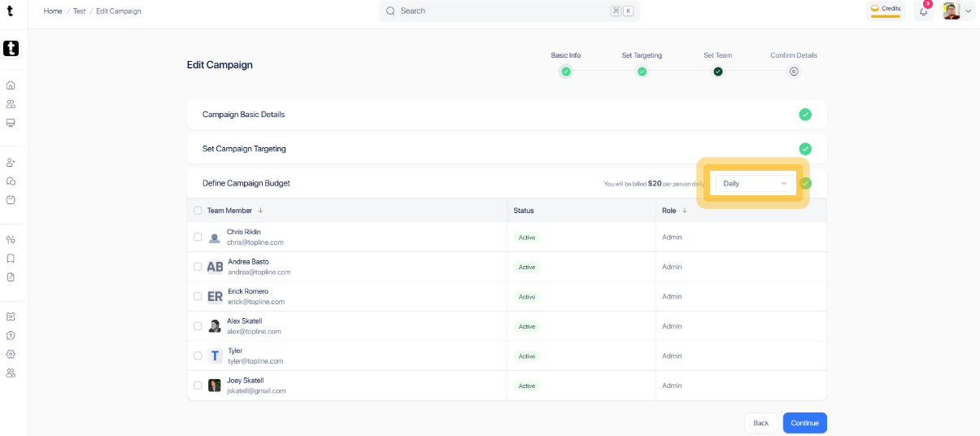This screenshot has width=980, height=436.
Task: Open the people icon below Home in sidebar
Action: coord(11,104)
